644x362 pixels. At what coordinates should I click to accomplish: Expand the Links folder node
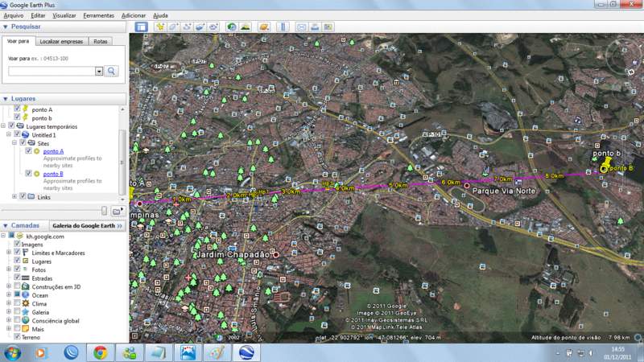14,196
